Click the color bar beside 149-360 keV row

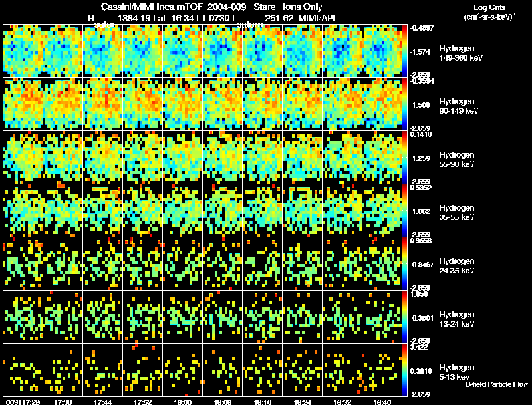(x=404, y=51)
